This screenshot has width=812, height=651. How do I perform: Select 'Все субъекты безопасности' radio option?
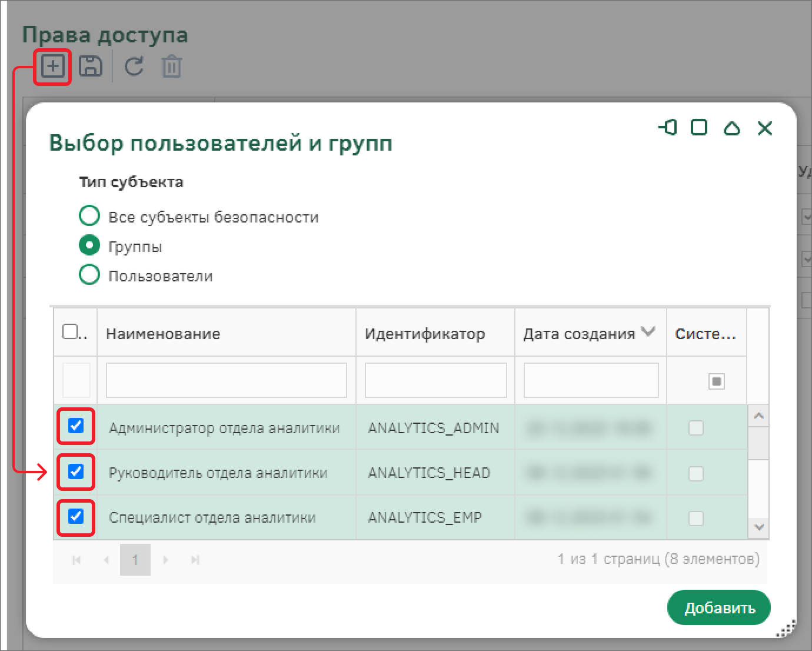point(89,216)
